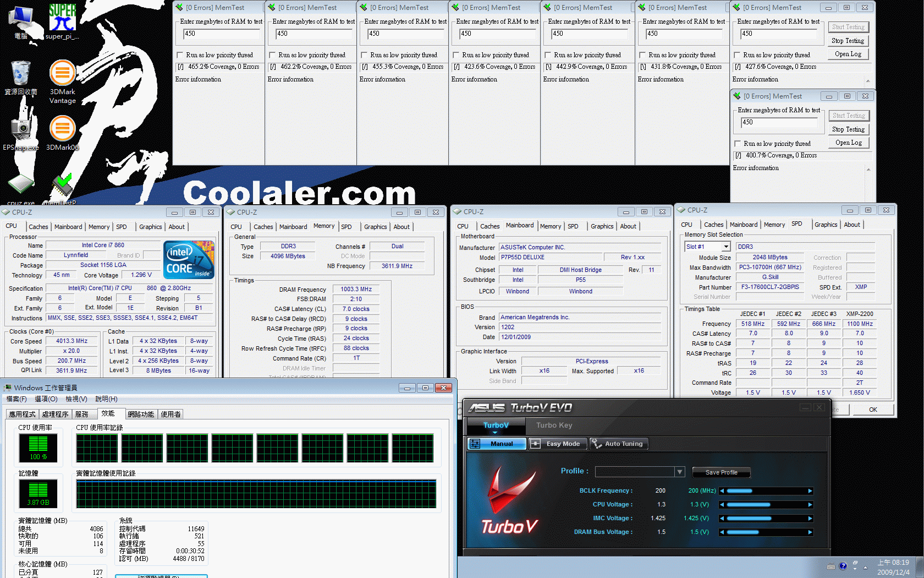Viewport: 924px width, 578px height.
Task: Show hidden tray icons arrow
Action: pyautogui.click(x=866, y=567)
